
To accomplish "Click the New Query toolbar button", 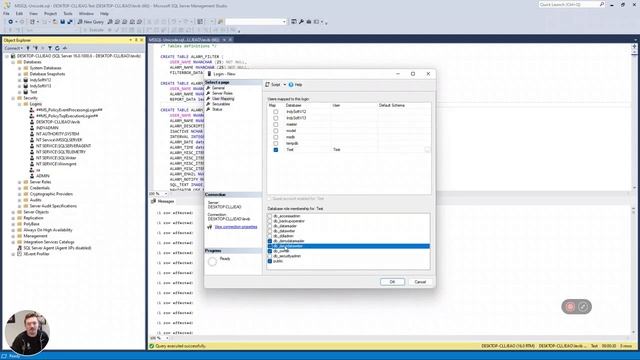I will tap(90, 22).
